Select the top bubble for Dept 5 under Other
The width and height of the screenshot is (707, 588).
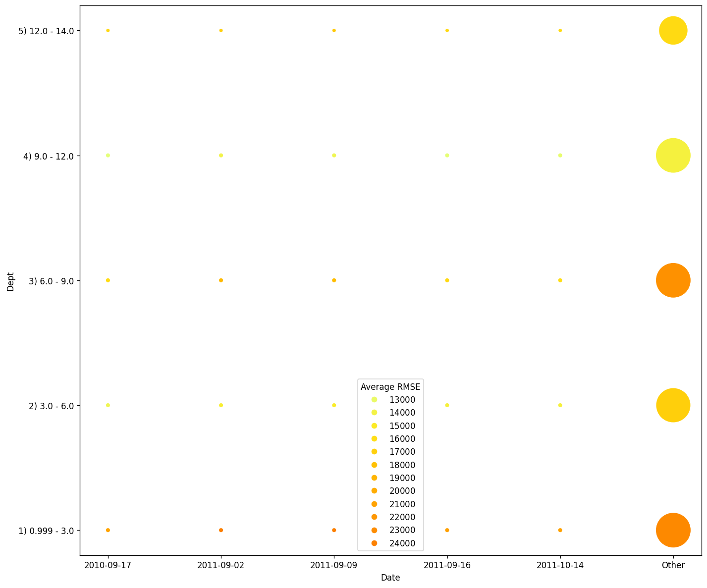click(673, 31)
